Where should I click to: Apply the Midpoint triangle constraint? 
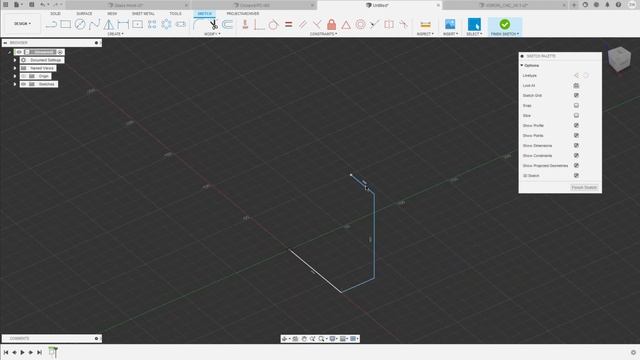[346, 24]
